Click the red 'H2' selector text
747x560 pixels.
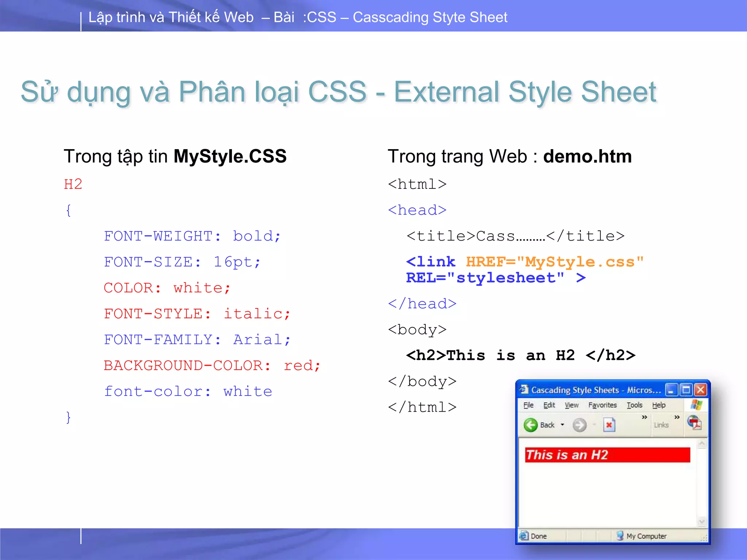point(73,184)
